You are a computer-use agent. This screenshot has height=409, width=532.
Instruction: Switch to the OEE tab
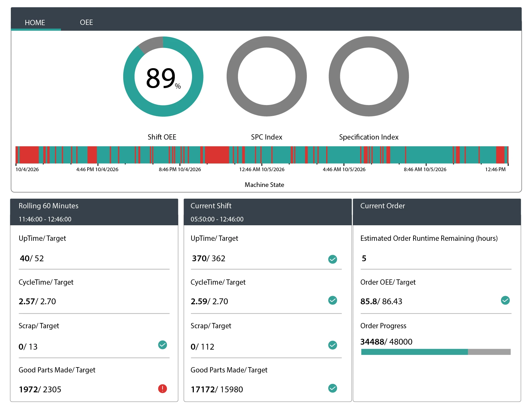coord(86,23)
